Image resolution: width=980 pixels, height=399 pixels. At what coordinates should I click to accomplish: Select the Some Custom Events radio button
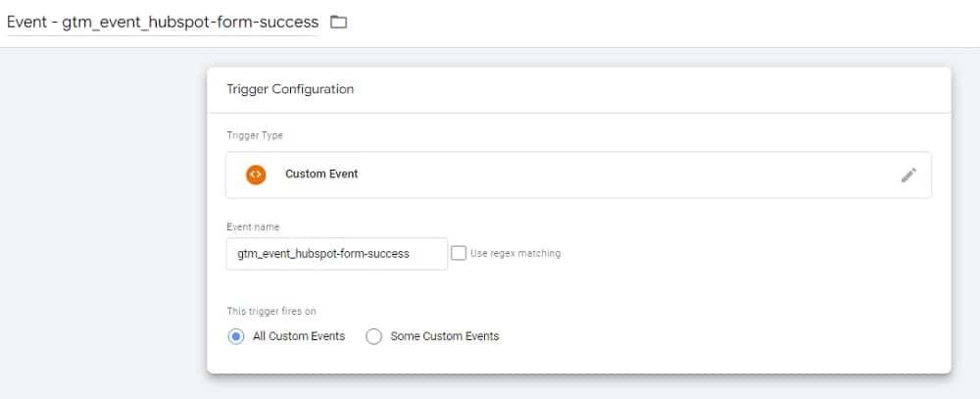click(x=373, y=336)
